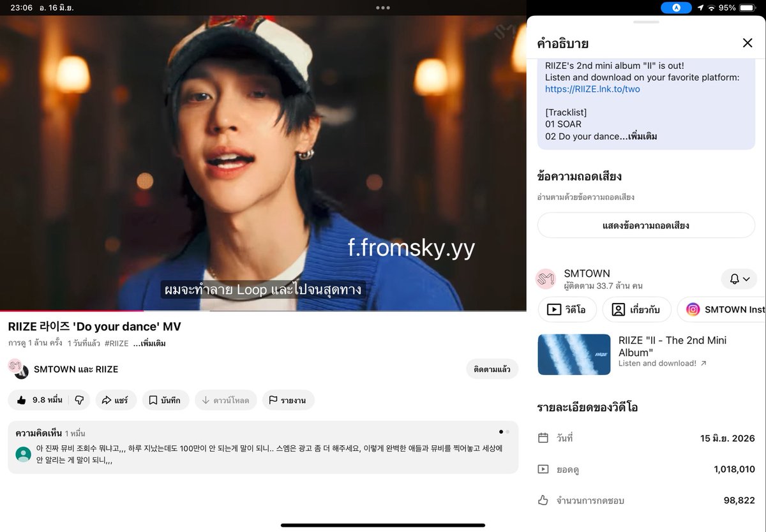Tap the location arrow status icon

tap(700, 8)
